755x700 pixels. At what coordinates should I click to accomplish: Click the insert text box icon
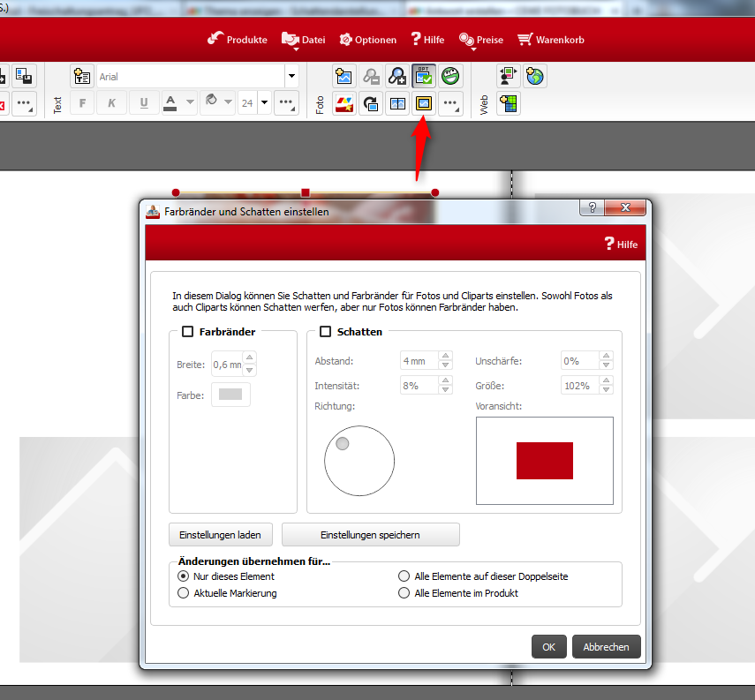pyautogui.click(x=82, y=77)
